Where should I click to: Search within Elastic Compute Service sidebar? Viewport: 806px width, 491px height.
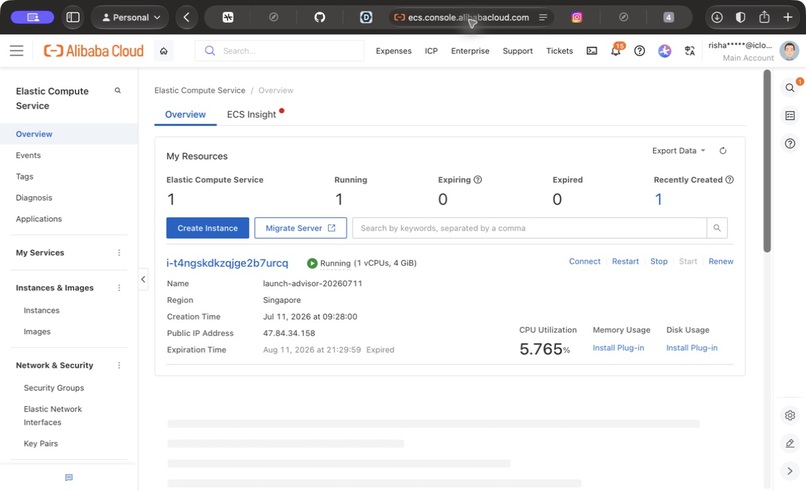[x=118, y=90]
